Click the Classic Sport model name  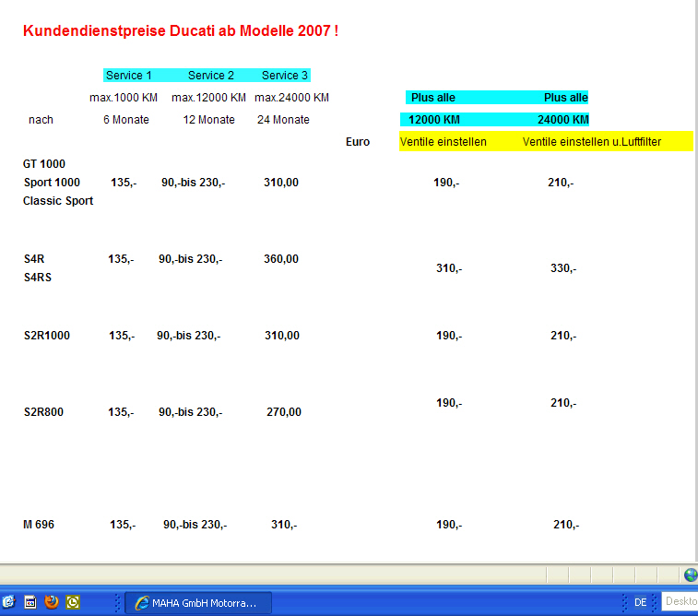[58, 201]
